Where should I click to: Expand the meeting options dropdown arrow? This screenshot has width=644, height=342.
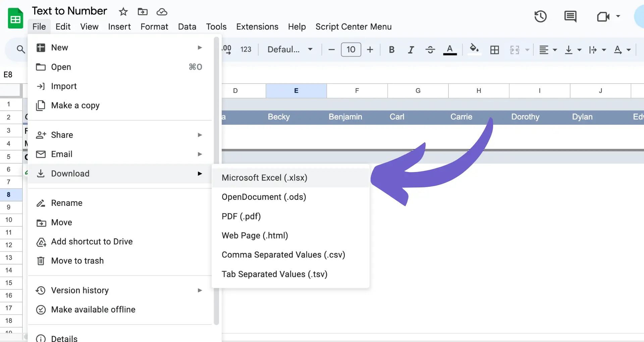[x=618, y=16]
